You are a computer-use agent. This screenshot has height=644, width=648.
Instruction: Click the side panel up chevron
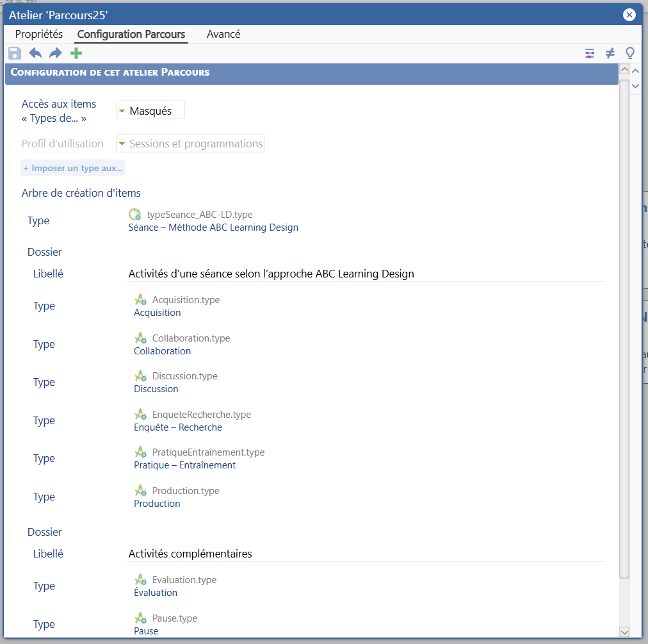[x=635, y=69]
